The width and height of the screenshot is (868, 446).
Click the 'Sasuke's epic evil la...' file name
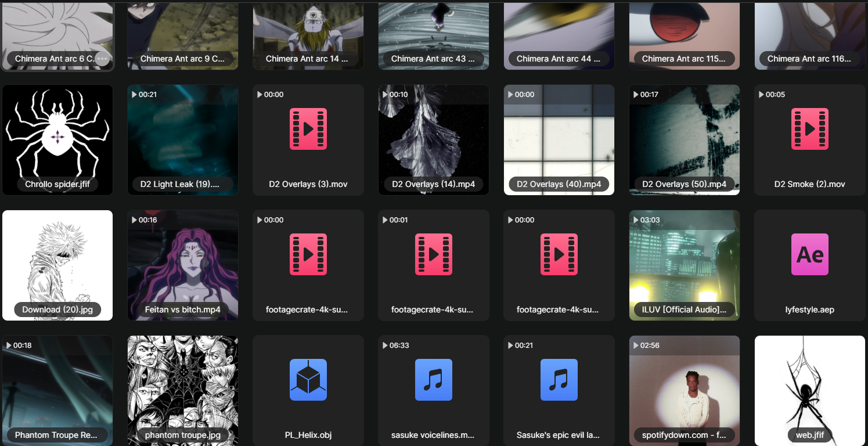559,435
